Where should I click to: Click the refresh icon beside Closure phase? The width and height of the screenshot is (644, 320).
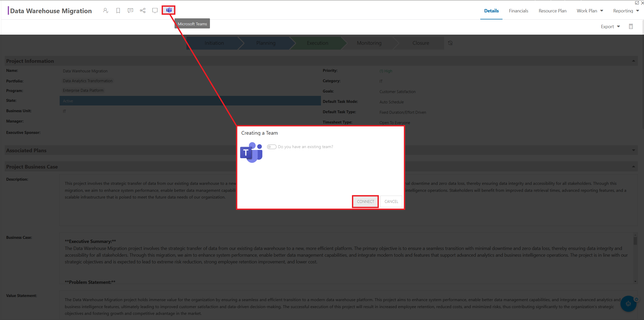tap(450, 43)
